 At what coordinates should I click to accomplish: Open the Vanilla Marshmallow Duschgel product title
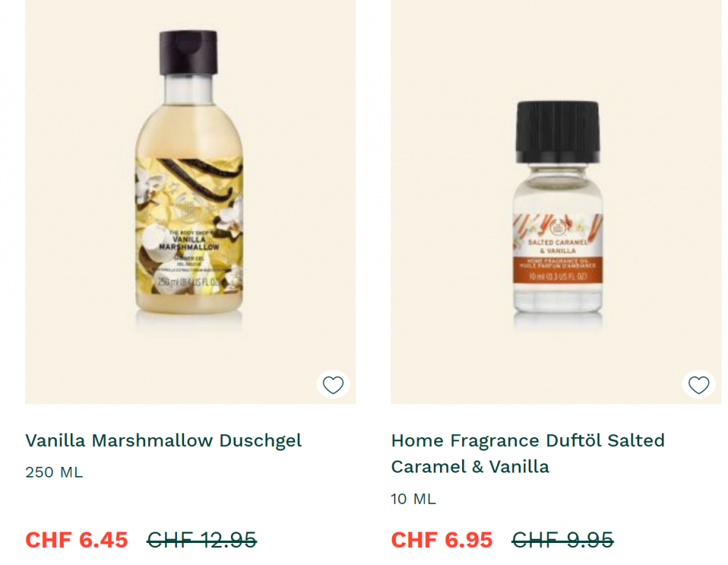[x=164, y=441]
